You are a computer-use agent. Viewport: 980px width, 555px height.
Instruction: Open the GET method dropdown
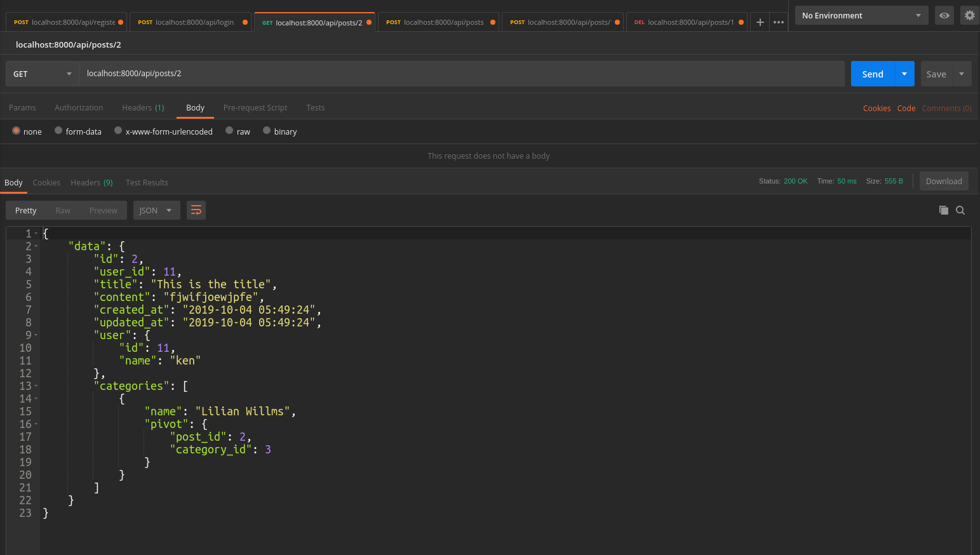pos(42,74)
